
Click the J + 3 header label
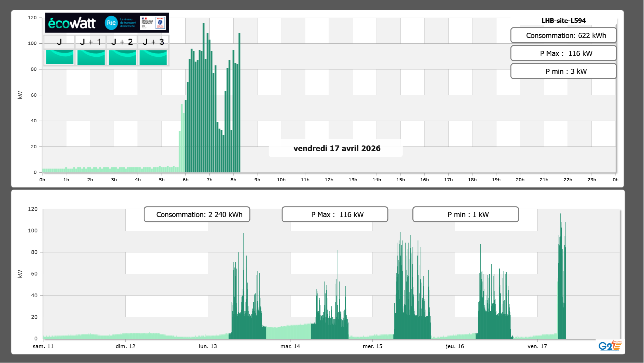coord(153,42)
